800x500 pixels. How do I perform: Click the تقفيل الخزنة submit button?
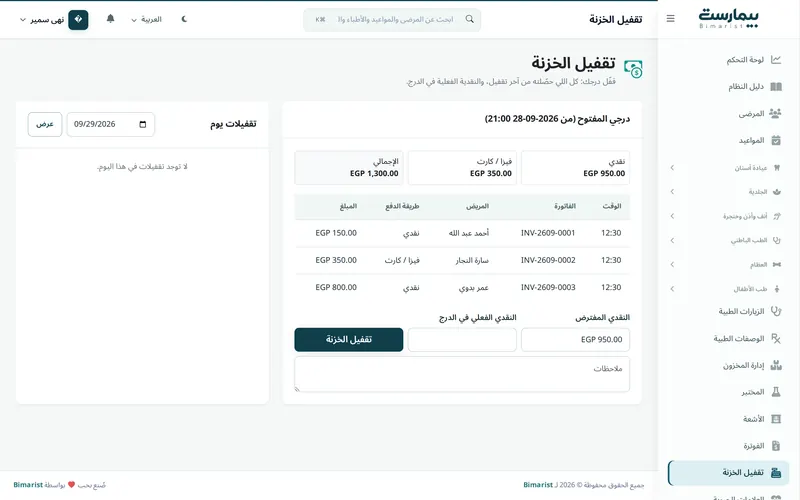tap(348, 339)
